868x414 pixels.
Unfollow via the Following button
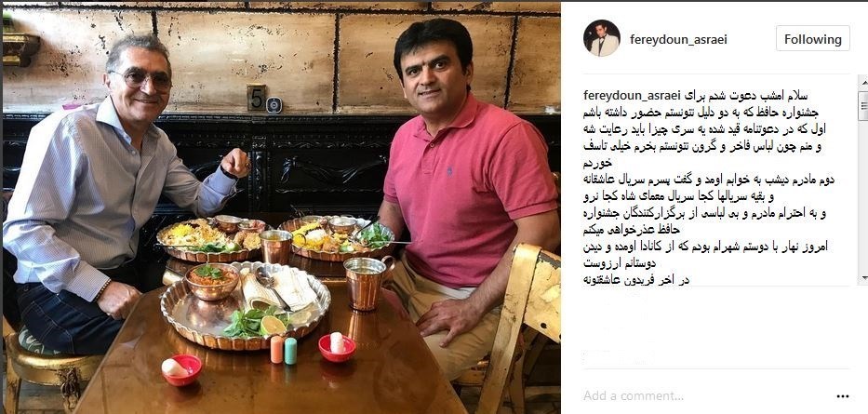point(812,39)
